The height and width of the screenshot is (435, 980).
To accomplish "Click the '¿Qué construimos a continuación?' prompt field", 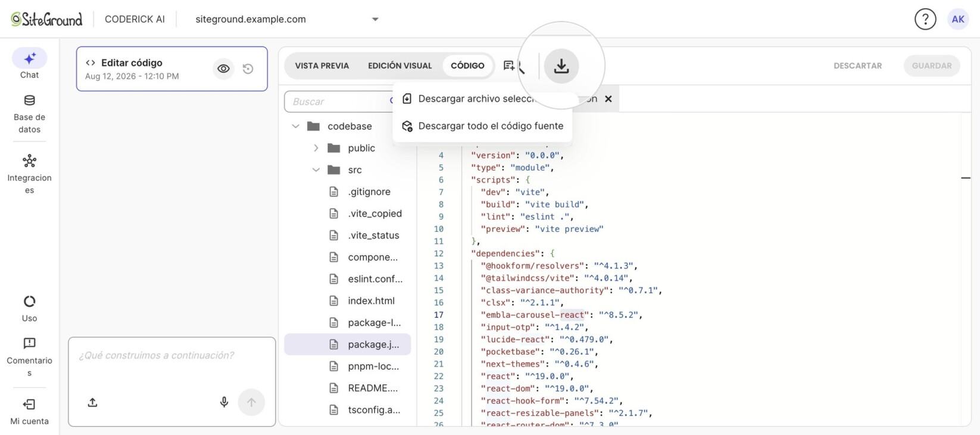I will coord(172,356).
